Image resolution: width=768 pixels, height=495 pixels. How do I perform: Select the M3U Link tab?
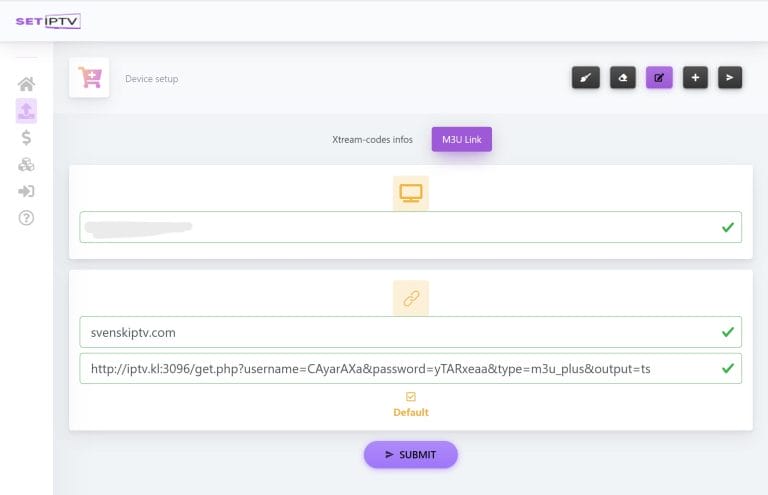[x=461, y=140]
